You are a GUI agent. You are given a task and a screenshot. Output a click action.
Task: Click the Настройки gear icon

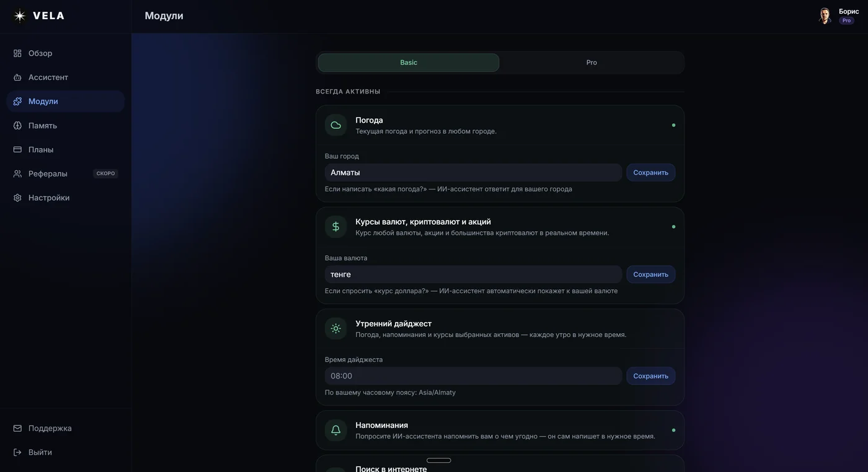click(17, 198)
